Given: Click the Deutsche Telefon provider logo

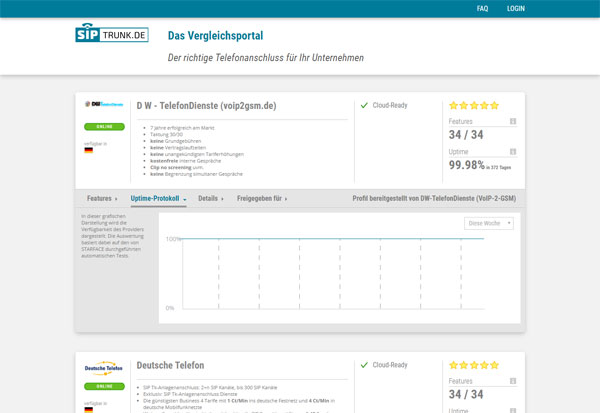Looking at the screenshot, I should pyautogui.click(x=104, y=368).
